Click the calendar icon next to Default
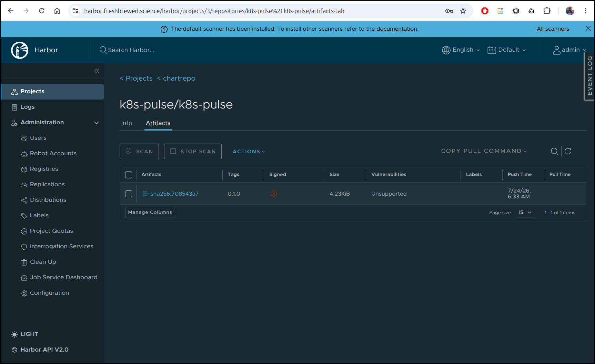The width and height of the screenshot is (595, 364). pos(492,50)
